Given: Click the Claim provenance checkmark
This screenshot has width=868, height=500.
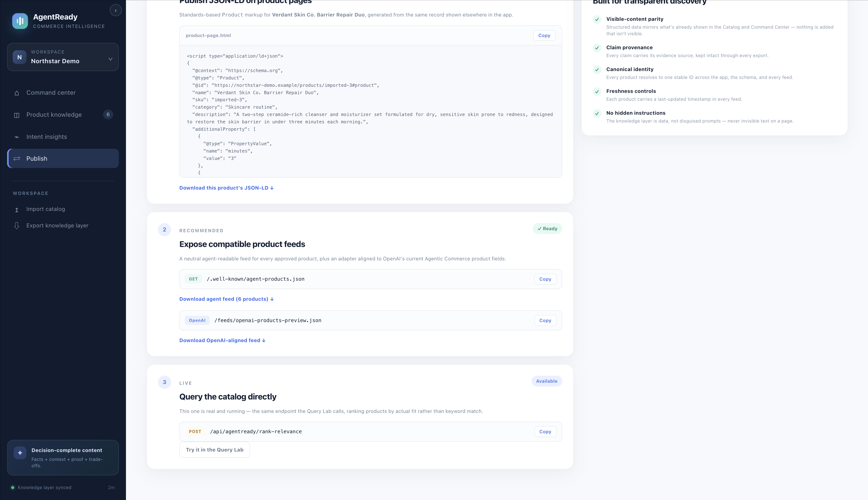Looking at the screenshot, I should point(597,48).
